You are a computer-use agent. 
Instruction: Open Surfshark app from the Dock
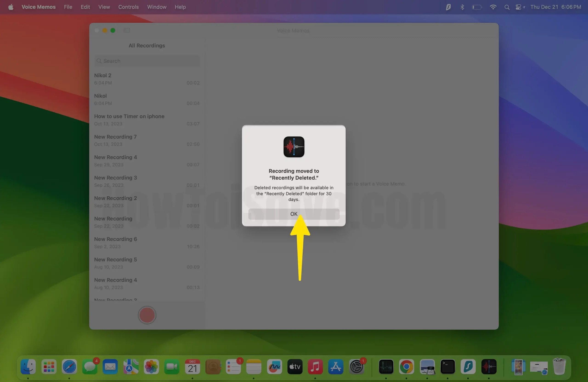[x=468, y=366]
